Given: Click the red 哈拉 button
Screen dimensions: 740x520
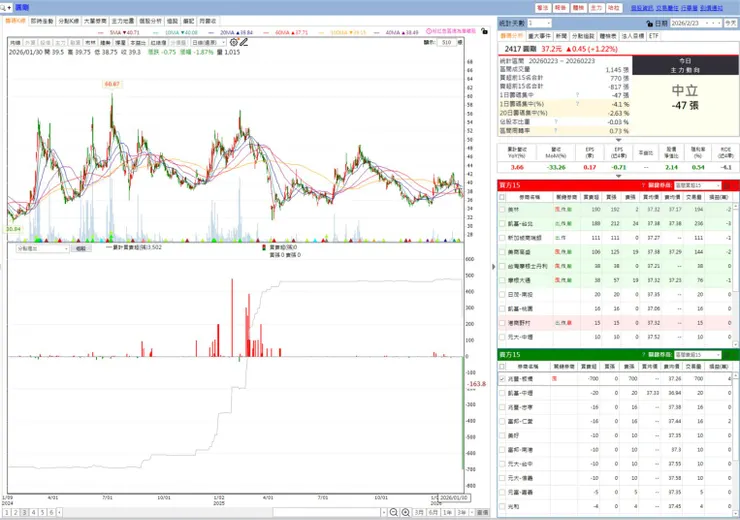Looking at the screenshot, I should coord(614,8).
